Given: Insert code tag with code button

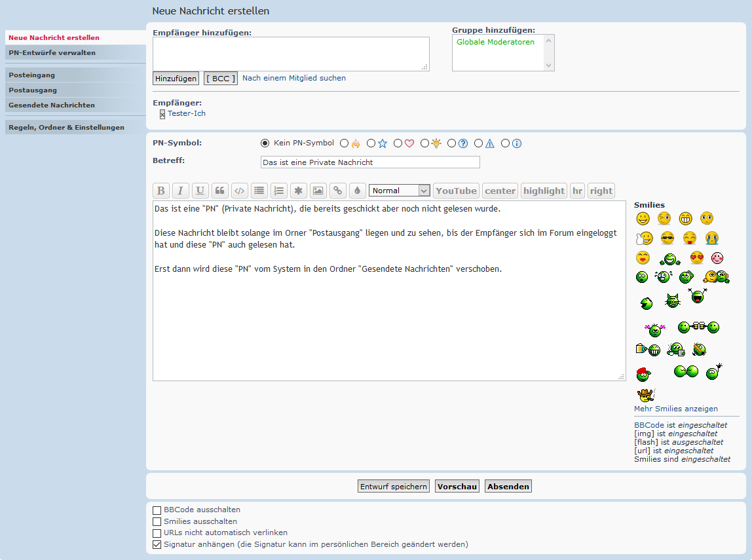Looking at the screenshot, I should tap(239, 191).
